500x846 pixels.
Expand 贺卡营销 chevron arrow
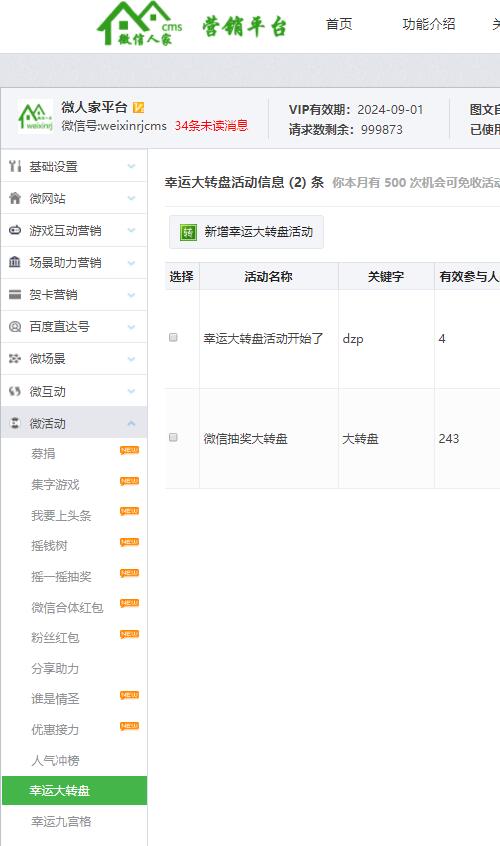coord(131,295)
